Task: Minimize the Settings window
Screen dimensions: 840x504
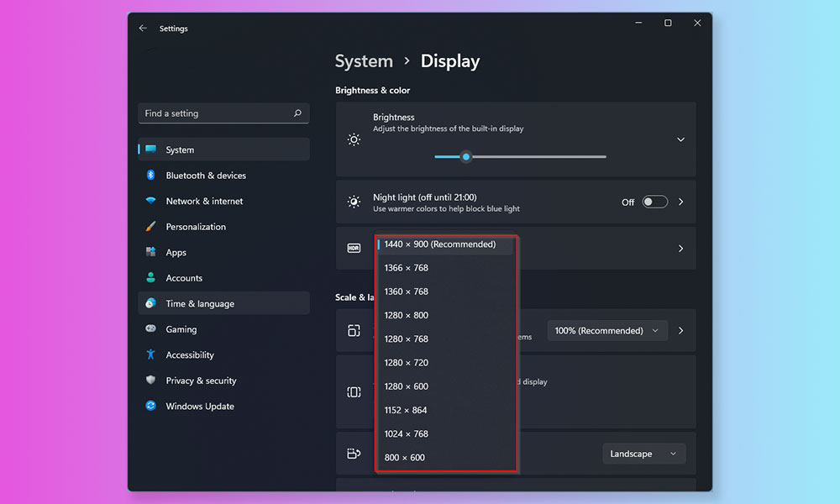Action: pos(638,23)
